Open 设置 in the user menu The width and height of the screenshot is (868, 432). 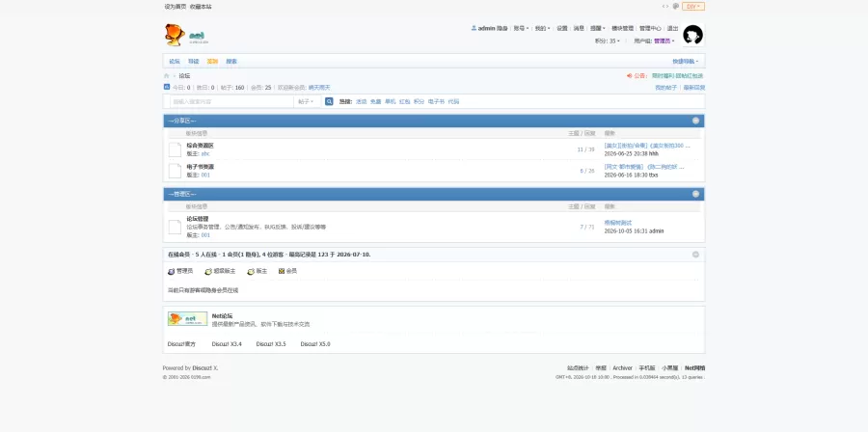click(562, 28)
